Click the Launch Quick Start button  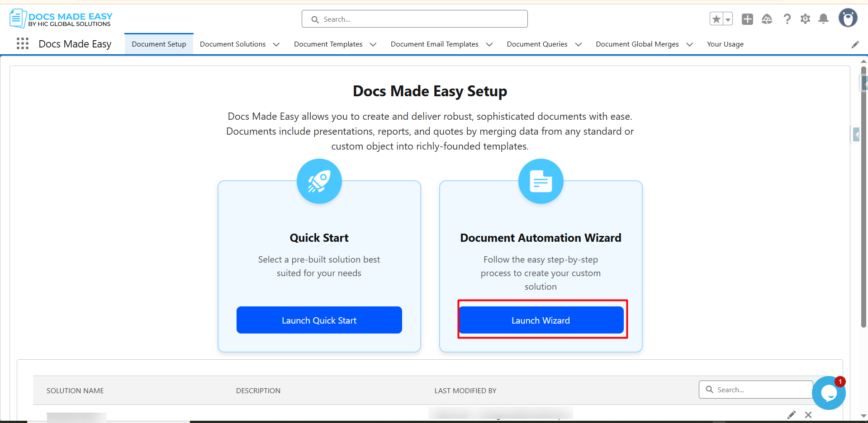point(319,320)
